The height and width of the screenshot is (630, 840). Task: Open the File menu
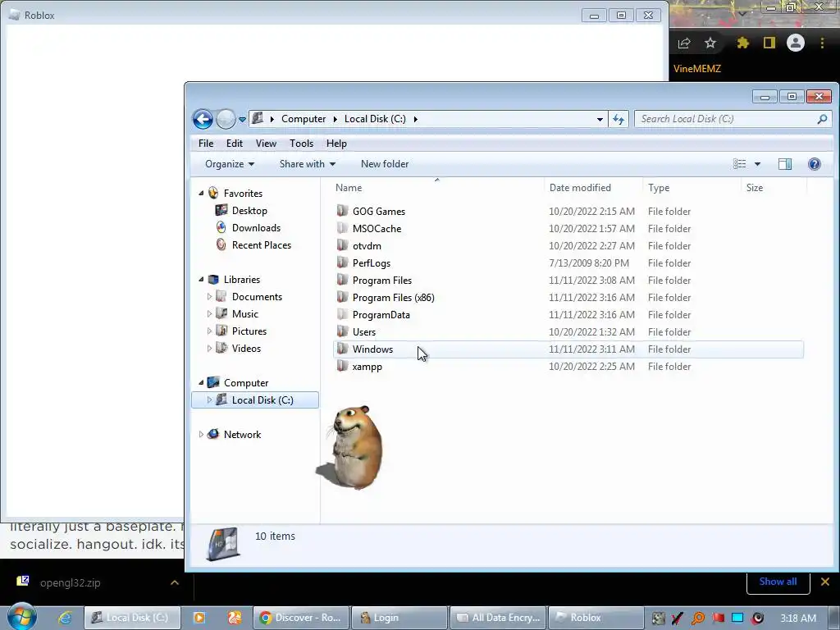pyautogui.click(x=206, y=144)
